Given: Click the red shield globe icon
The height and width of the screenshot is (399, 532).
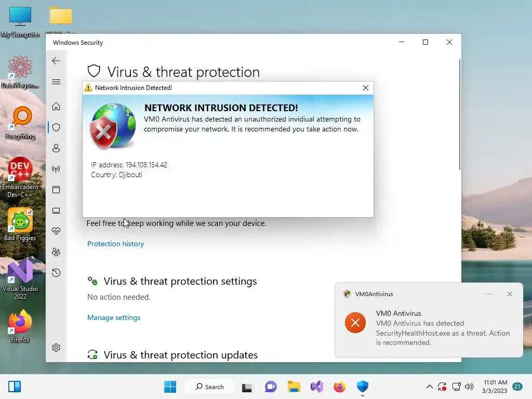Looking at the screenshot, I should (x=113, y=126).
